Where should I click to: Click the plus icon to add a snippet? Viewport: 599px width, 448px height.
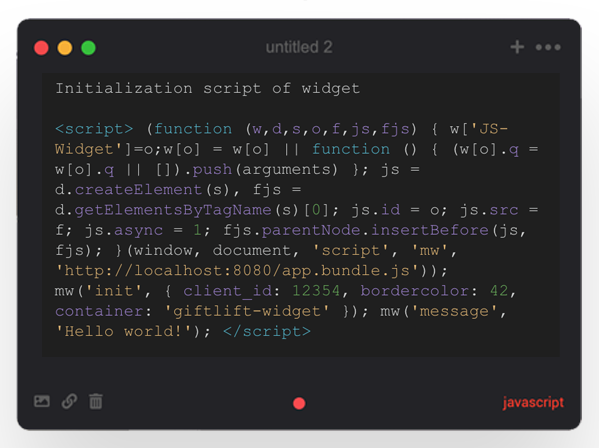coord(517,47)
